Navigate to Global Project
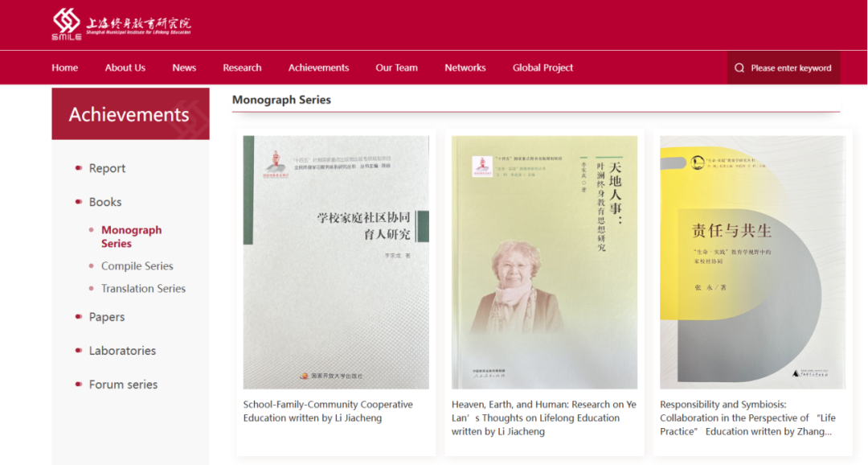868x465 pixels. (542, 68)
